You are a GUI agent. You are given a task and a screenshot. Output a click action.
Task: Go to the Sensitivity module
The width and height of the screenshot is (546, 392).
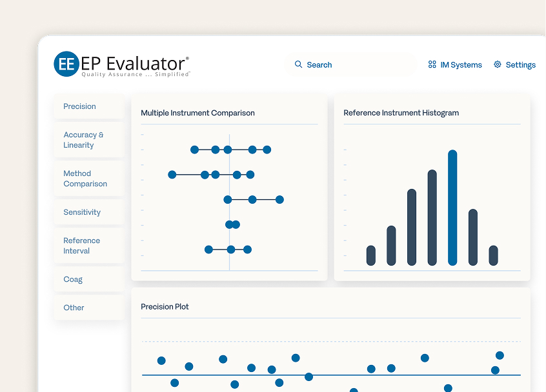[82, 212]
